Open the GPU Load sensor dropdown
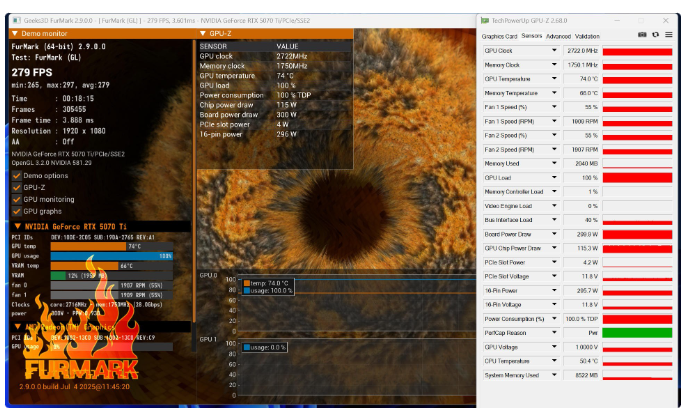Viewport: 691px width, 412px height. 554,178
